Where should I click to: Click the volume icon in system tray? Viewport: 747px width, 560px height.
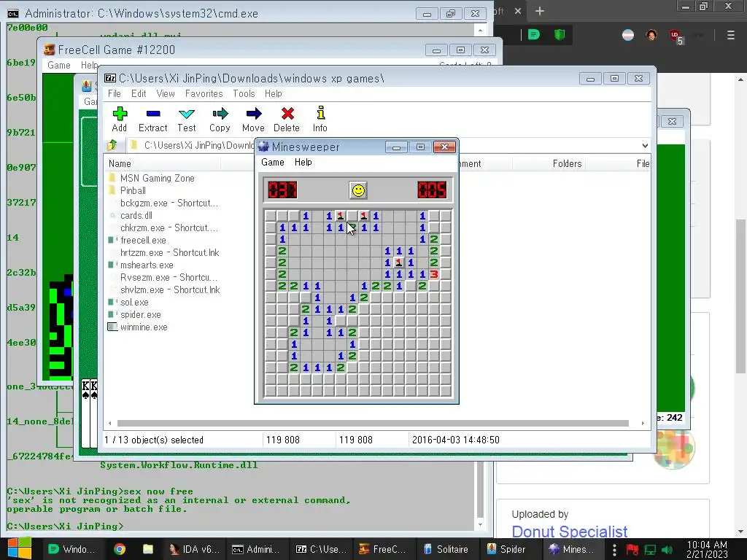(667, 550)
